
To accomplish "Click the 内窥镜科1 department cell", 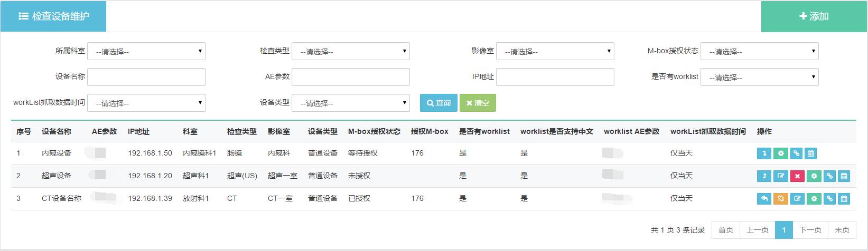I will pos(200,153).
